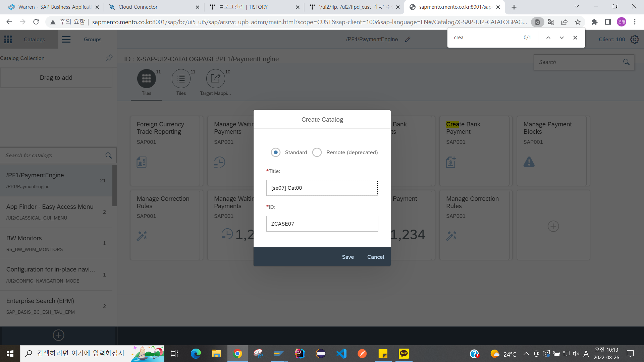
Task: Click the catalog search magnifier icon
Action: [108, 155]
